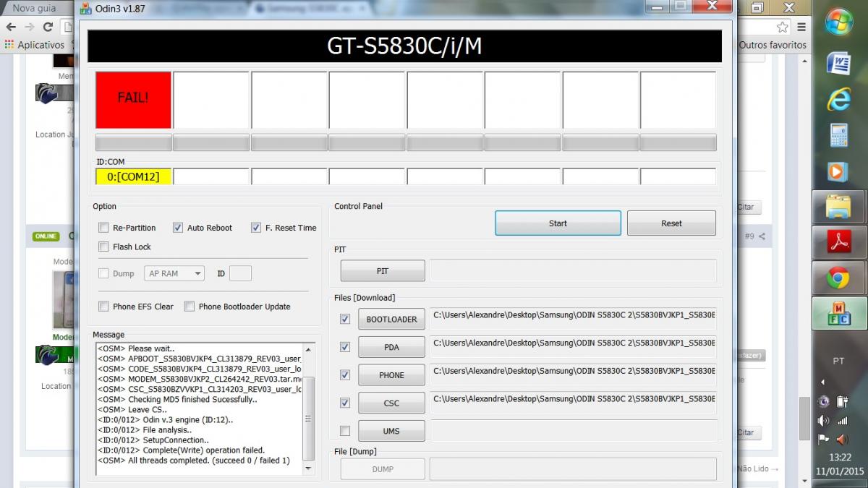Untick the checkbox beside PDA button
This screenshot has width=868, height=488.
click(x=345, y=347)
